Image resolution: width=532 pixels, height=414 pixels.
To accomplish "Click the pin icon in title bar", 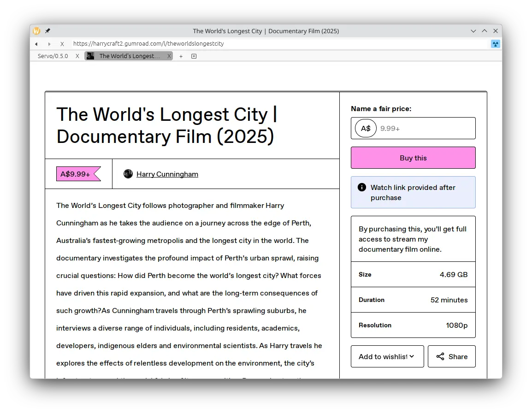I will (48, 31).
